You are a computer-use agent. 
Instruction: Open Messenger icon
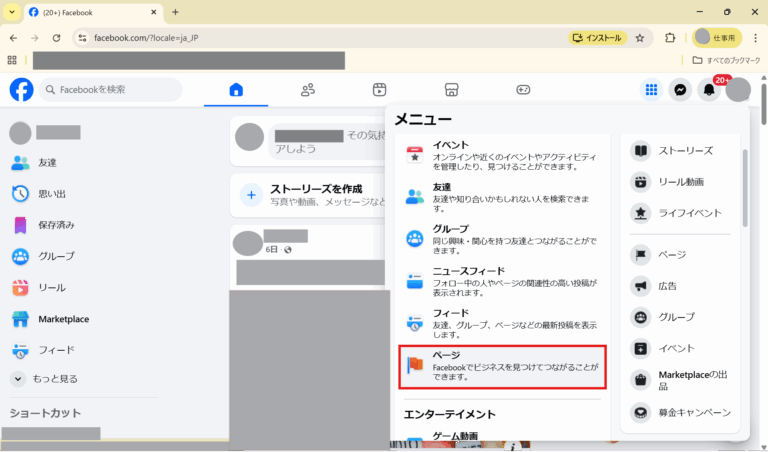680,90
